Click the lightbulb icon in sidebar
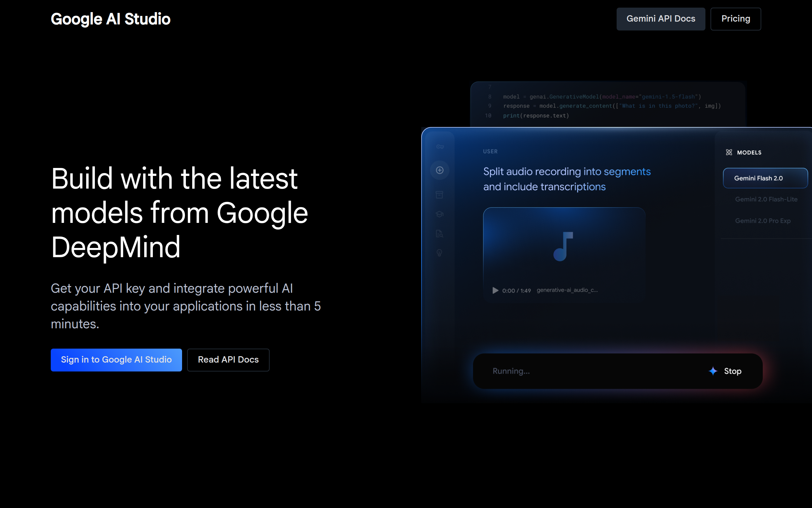 pos(439,253)
